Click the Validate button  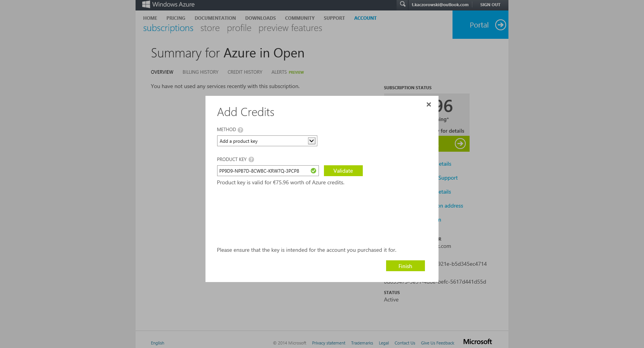343,171
